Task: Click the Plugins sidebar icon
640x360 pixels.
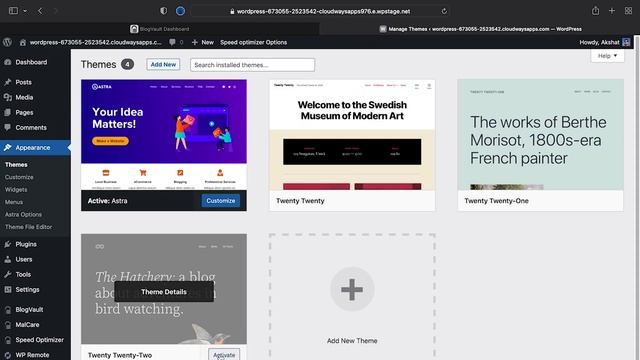Action: coord(8,244)
